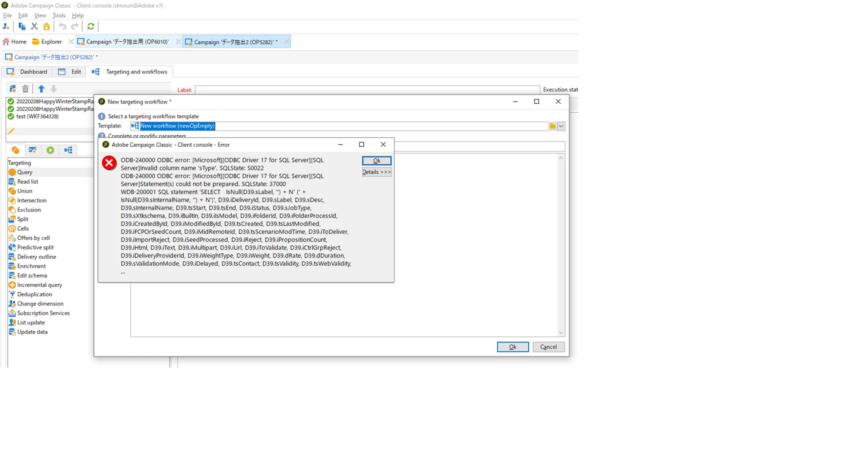This screenshot has width=868, height=465.
Task: Click the paste clipboard icon
Action: click(47, 26)
